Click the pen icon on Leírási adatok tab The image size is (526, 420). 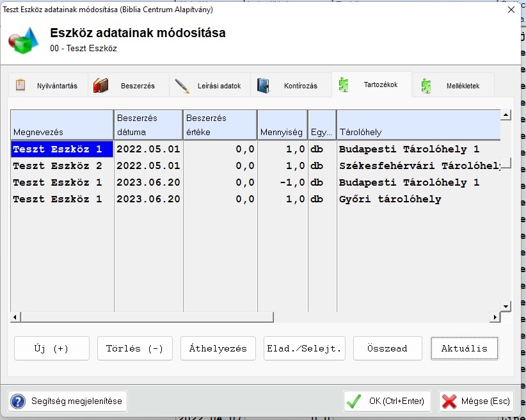point(182,85)
